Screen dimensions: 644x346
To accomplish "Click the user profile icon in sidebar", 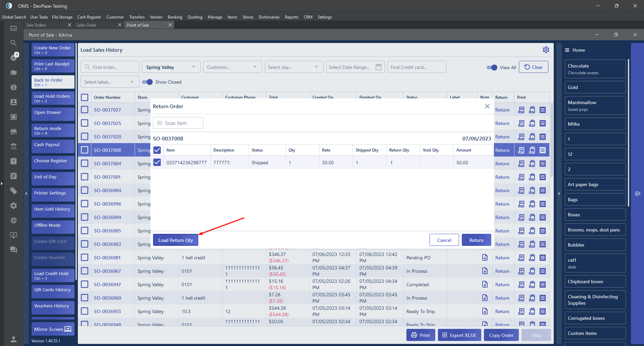I will click(13, 339).
